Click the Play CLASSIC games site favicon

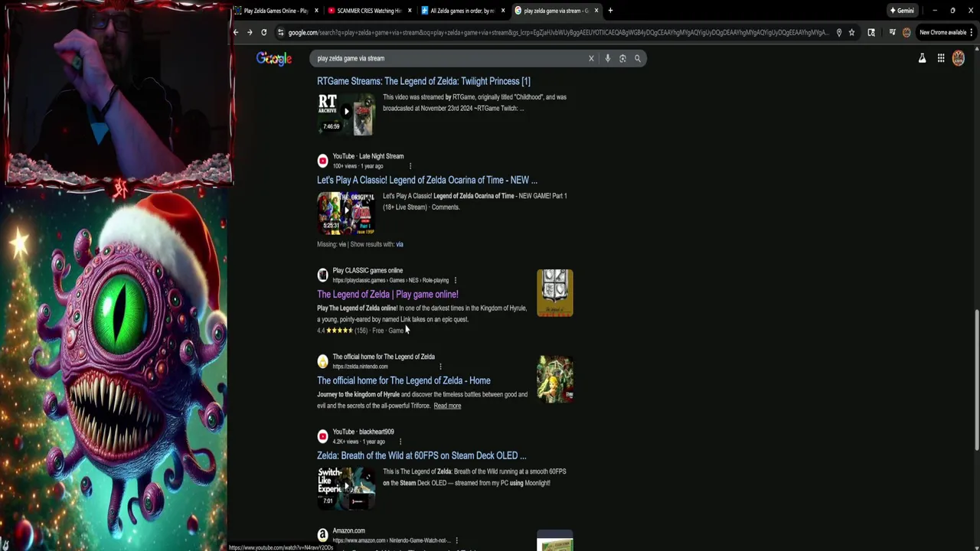pyautogui.click(x=322, y=275)
